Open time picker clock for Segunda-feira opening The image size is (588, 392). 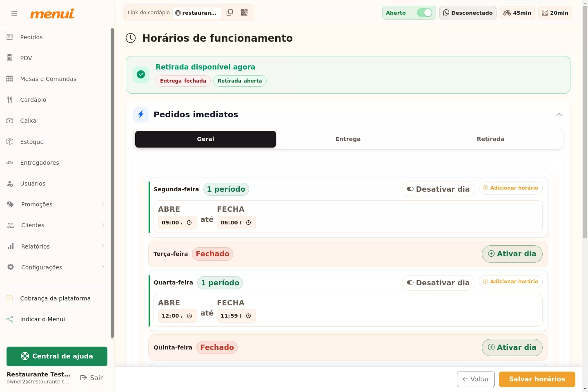pyautogui.click(x=189, y=223)
